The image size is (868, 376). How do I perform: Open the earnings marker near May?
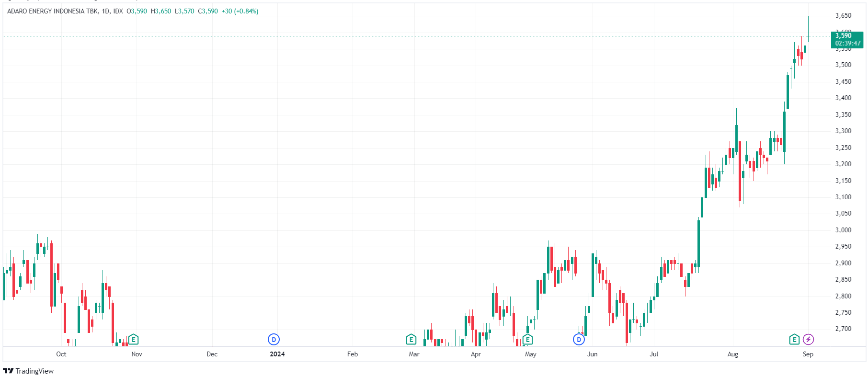click(527, 340)
